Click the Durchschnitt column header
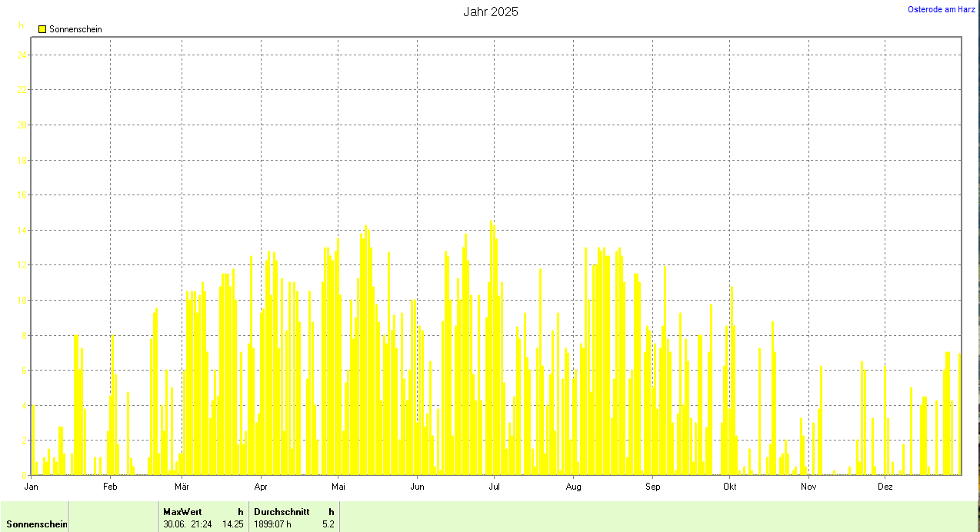The height and width of the screenshot is (532, 980). point(282,511)
